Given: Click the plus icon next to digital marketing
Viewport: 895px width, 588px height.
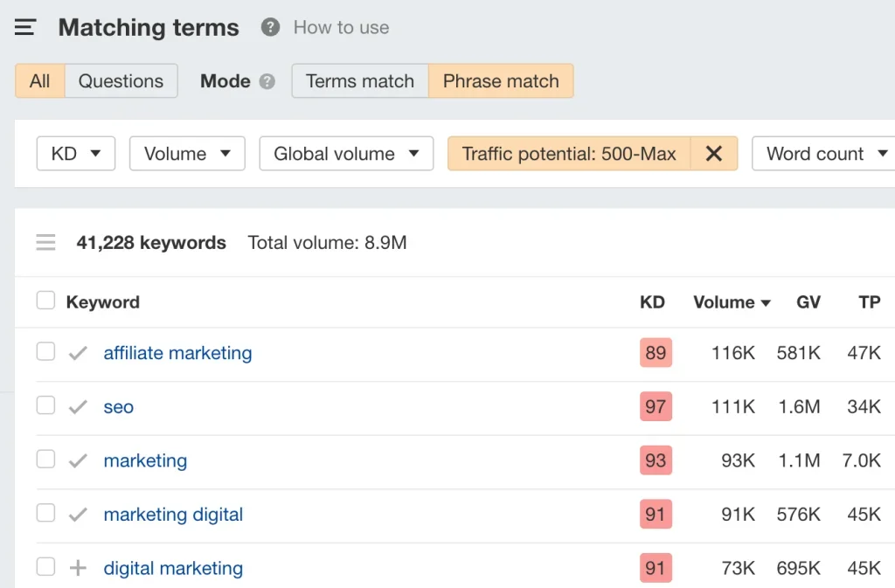Looking at the screenshot, I should coord(77,567).
